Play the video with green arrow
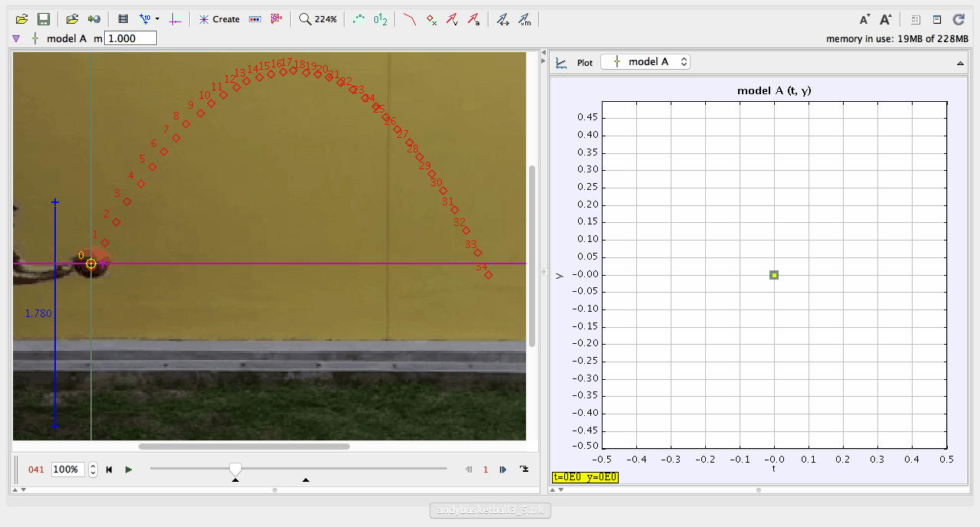 tap(129, 470)
